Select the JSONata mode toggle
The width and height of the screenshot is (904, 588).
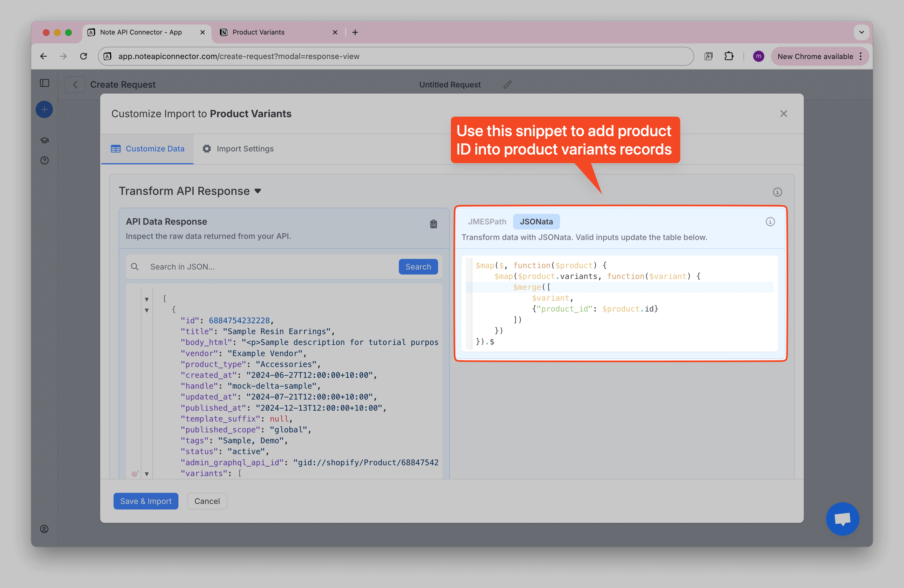536,222
